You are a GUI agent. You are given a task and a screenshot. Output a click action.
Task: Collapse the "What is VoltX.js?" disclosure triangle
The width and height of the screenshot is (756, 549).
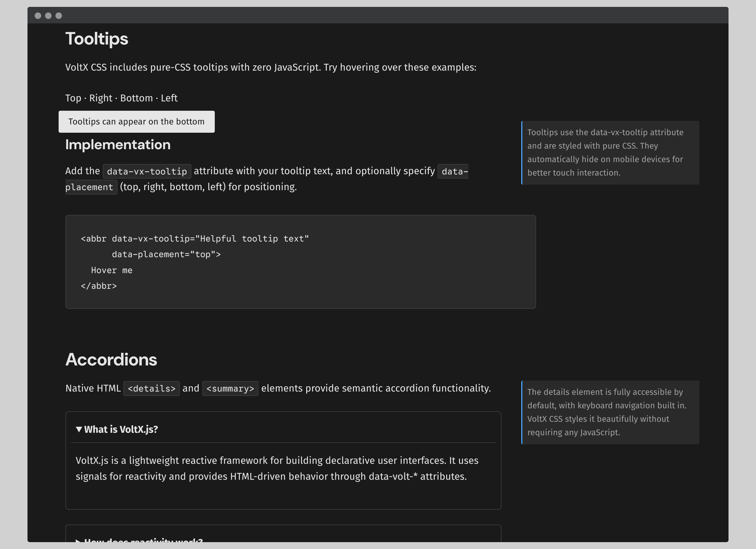79,429
